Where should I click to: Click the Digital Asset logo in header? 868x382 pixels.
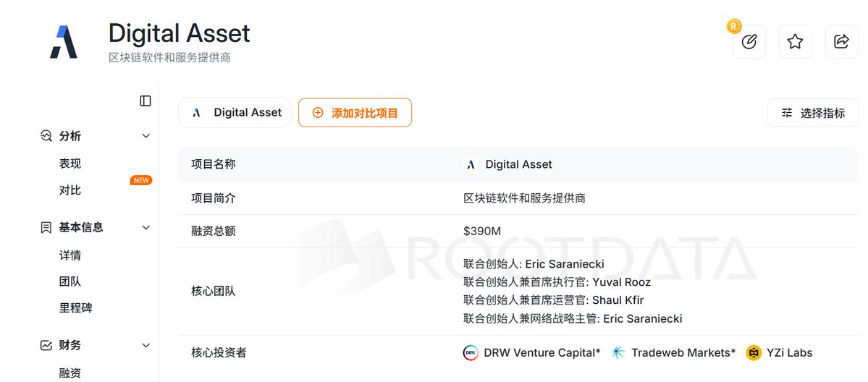(x=64, y=42)
